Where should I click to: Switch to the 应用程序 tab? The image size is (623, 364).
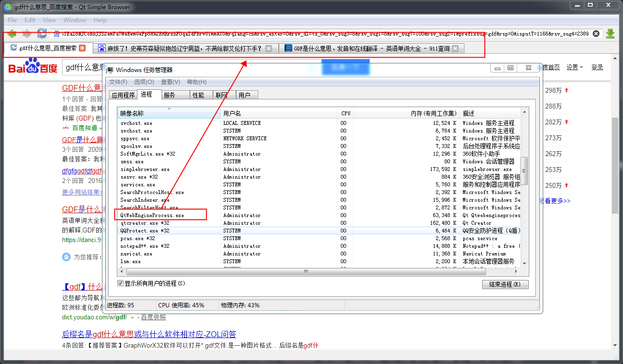click(x=123, y=95)
